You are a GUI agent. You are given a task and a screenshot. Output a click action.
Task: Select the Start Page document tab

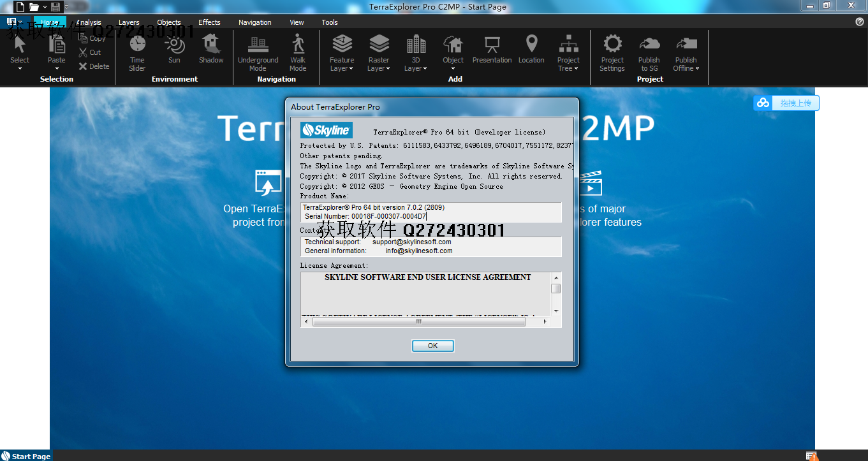point(26,456)
